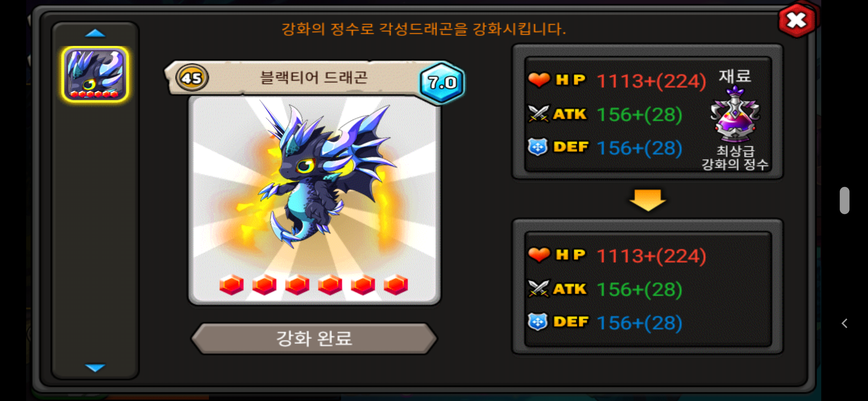868x401 pixels.
Task: Tap the blue shield DEF icon in the result stats
Action: click(x=538, y=321)
